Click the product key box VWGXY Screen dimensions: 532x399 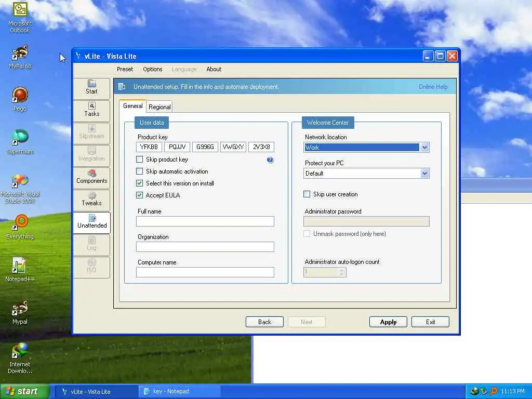(x=233, y=147)
